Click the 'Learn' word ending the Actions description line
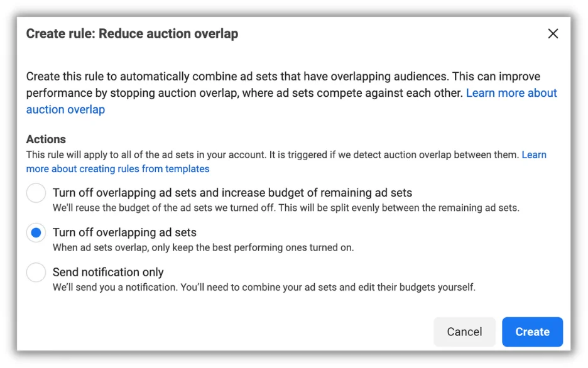588x368 pixels. [533, 154]
